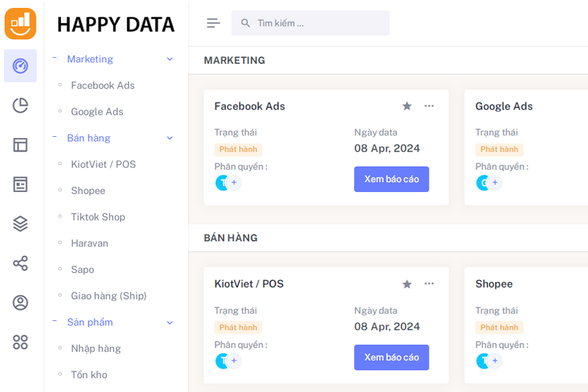Open Facebook Ads in the sidebar menu
Image resolution: width=588 pixels, height=392 pixels.
point(103,86)
